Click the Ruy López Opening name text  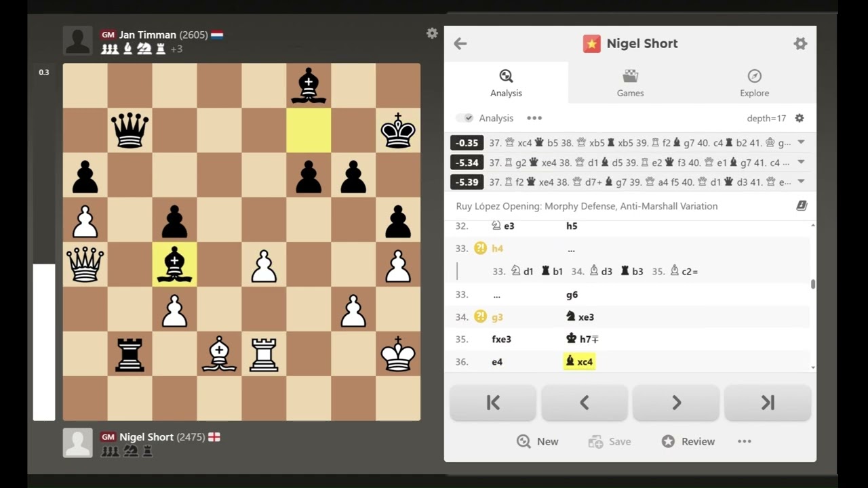pyautogui.click(x=587, y=206)
